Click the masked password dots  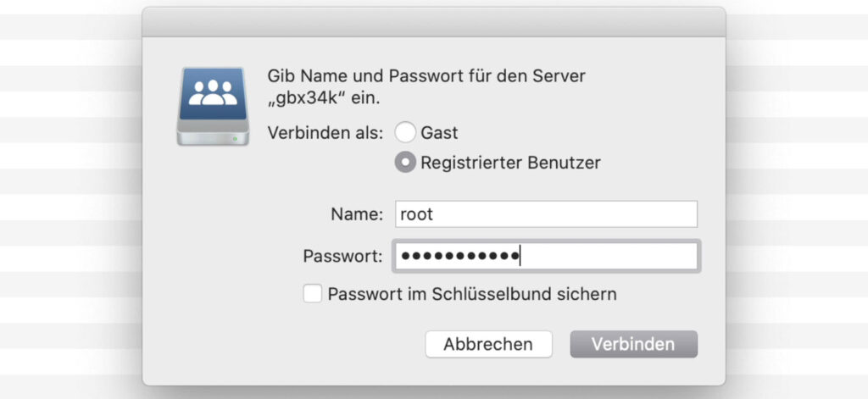click(459, 256)
